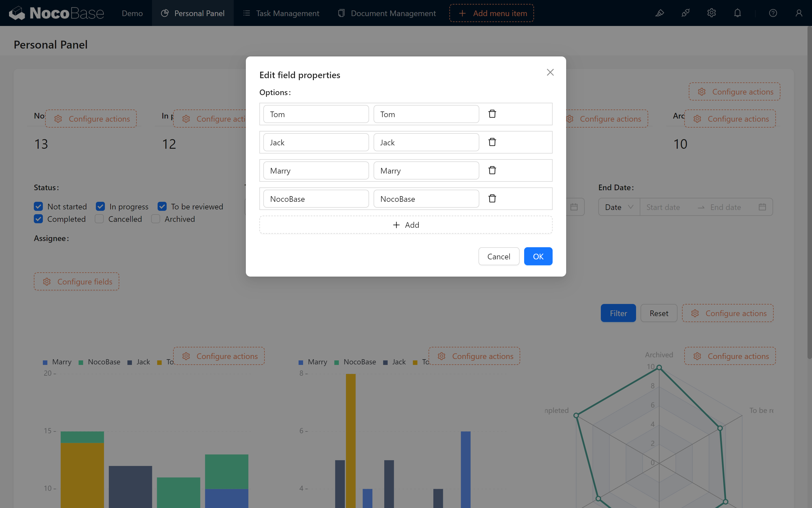Click the NocoBase logo
The width and height of the screenshot is (812, 508).
[56, 13]
